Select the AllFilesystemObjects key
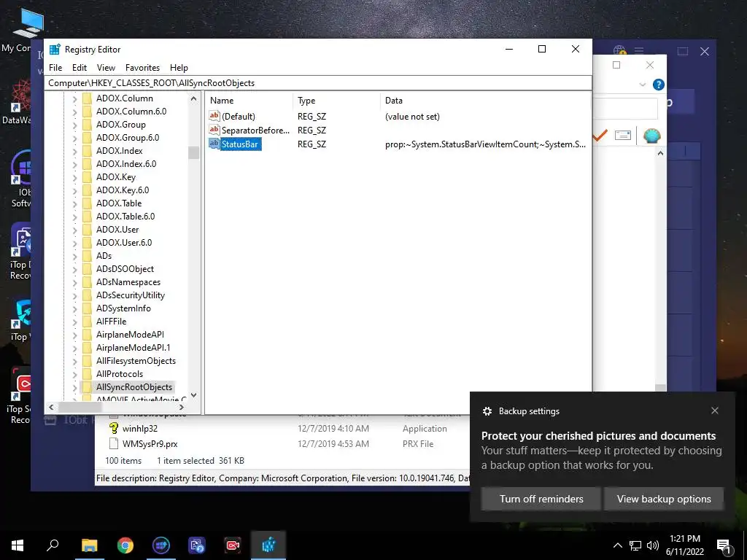 pos(136,360)
